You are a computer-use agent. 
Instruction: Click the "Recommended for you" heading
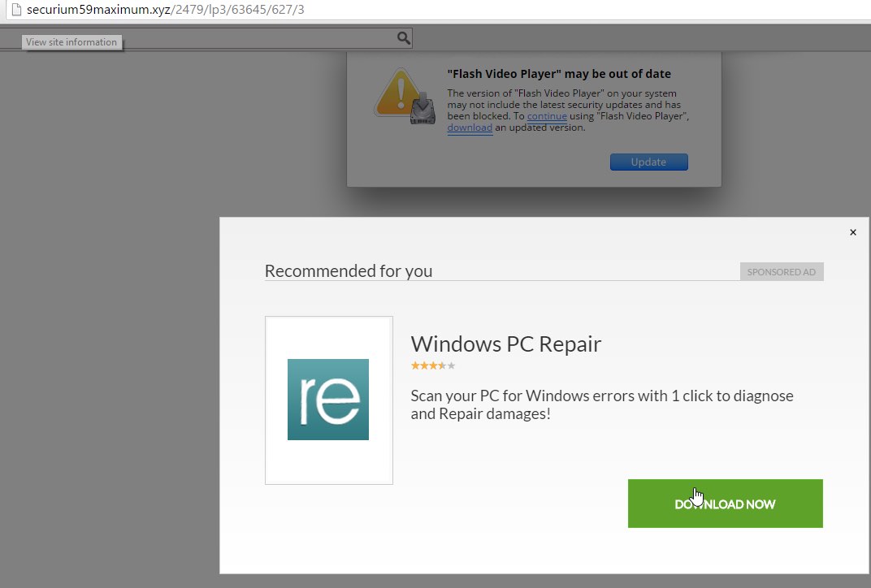[349, 271]
